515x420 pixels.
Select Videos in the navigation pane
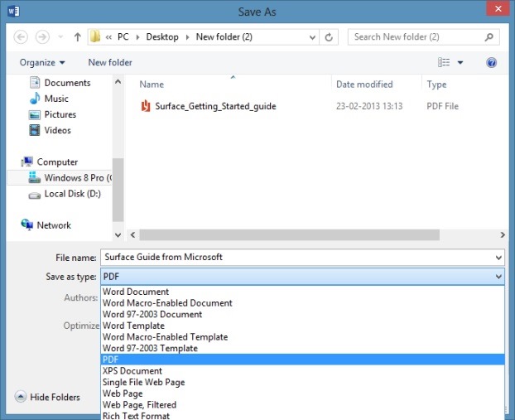57,130
